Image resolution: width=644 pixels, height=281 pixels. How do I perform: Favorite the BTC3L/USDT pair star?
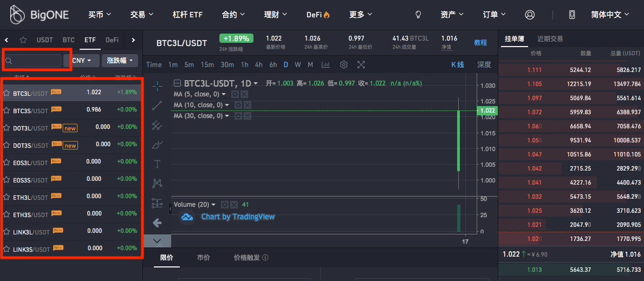point(6,93)
